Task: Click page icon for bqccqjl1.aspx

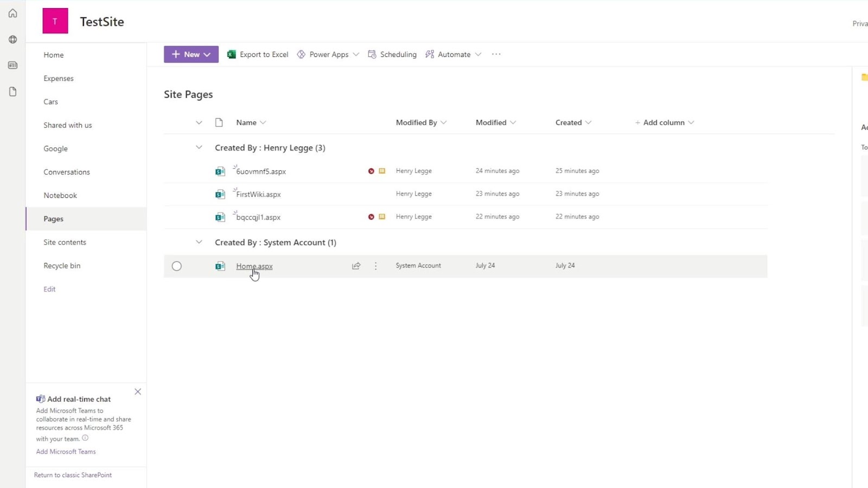Action: pyautogui.click(x=220, y=217)
